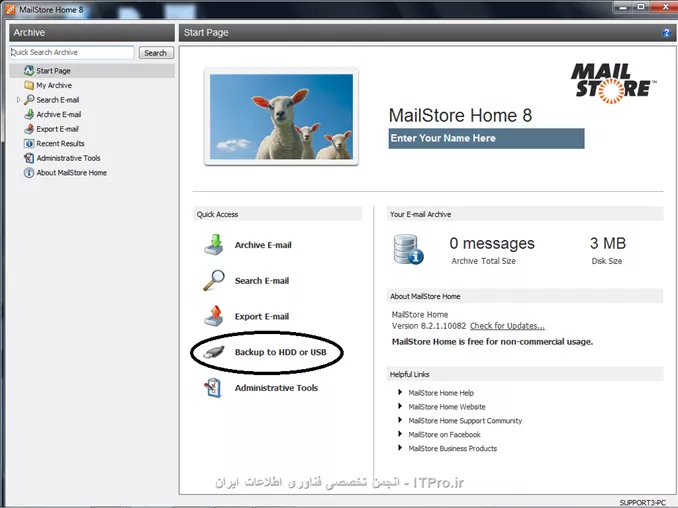Click the Enter Your Name Here field
The image size is (678, 508).
486,138
